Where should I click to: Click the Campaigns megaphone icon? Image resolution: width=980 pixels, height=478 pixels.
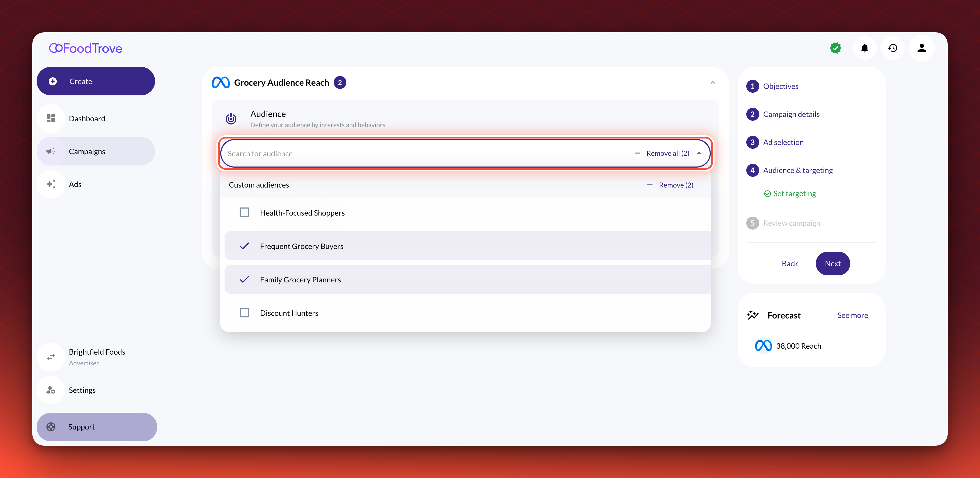51,151
